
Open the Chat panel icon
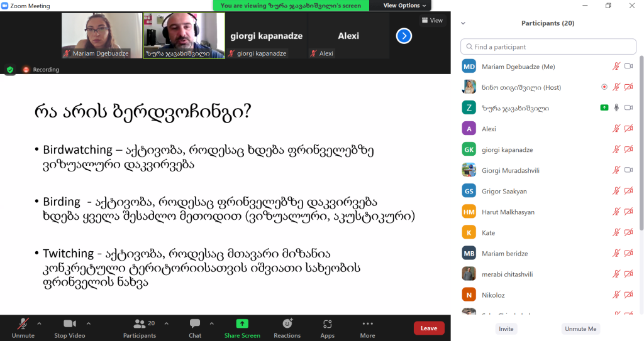tap(195, 324)
